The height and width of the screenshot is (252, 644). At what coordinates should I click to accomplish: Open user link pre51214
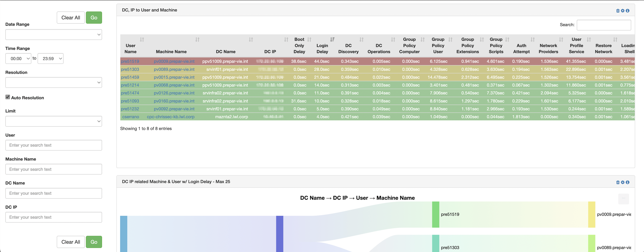click(x=130, y=85)
